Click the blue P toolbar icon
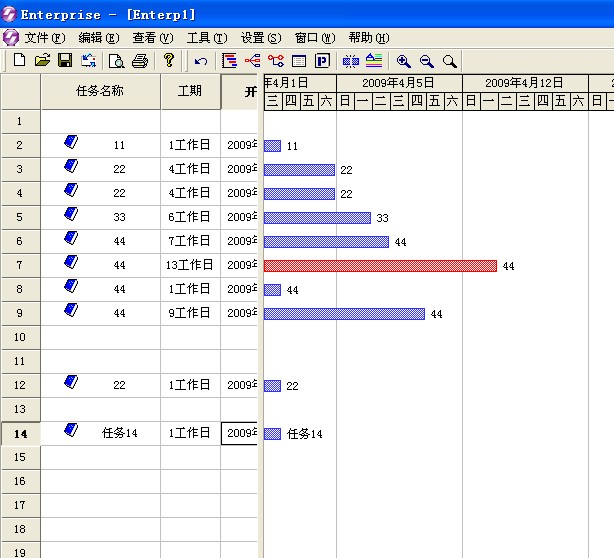614x558 pixels. point(322,61)
